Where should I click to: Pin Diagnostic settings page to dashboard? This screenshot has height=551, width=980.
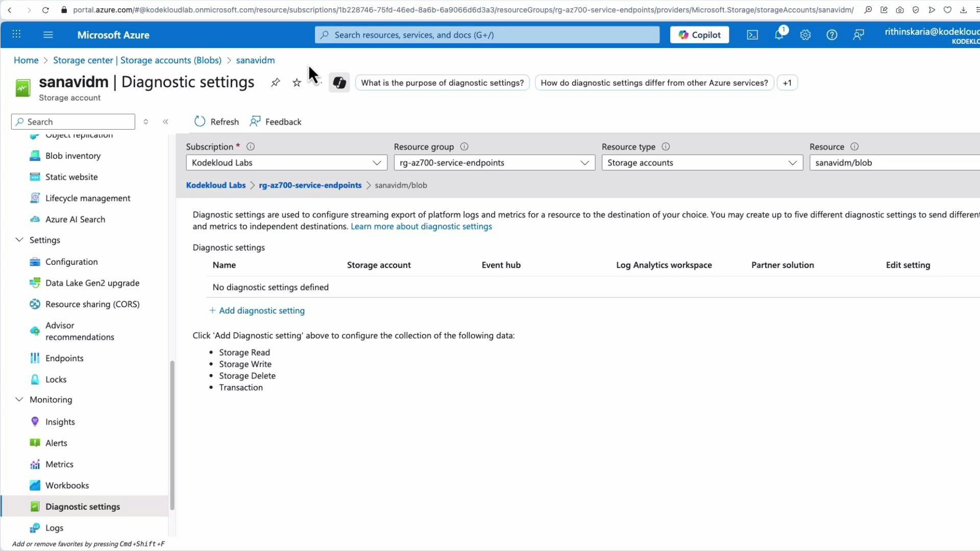coord(276,82)
